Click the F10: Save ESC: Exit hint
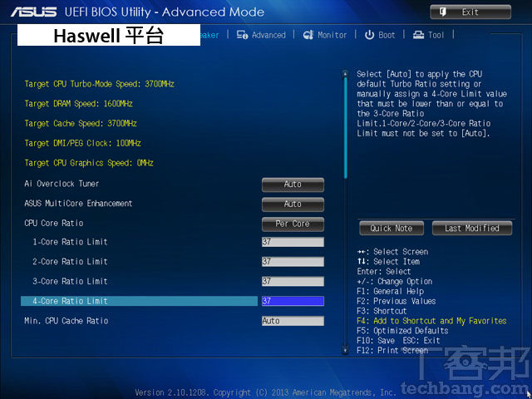This screenshot has width=532, height=399. pos(398,340)
